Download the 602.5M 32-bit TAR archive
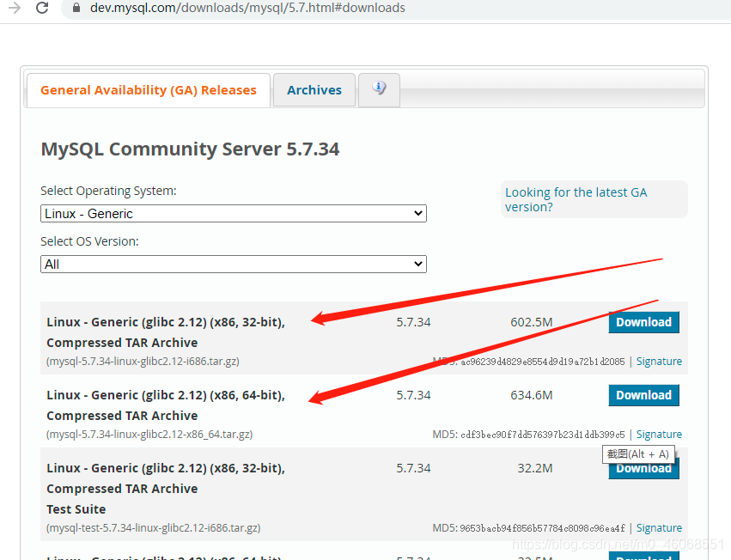The image size is (731, 560). (x=643, y=322)
